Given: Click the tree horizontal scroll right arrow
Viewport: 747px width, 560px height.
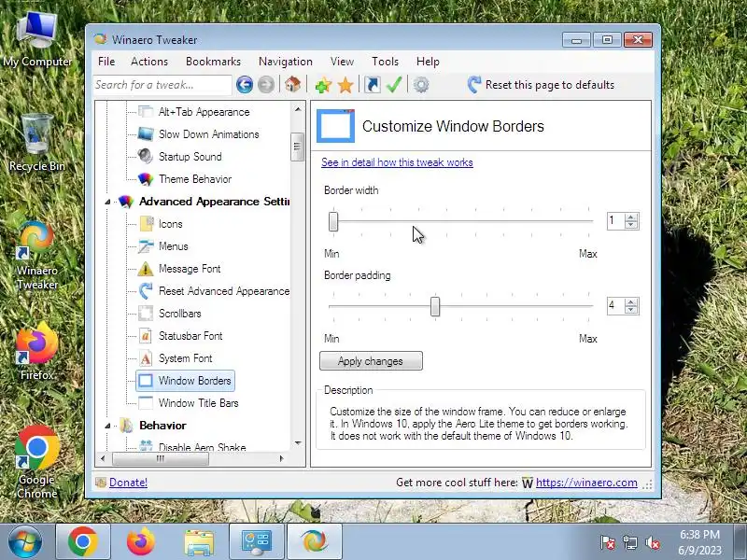Looking at the screenshot, I should 282,458.
